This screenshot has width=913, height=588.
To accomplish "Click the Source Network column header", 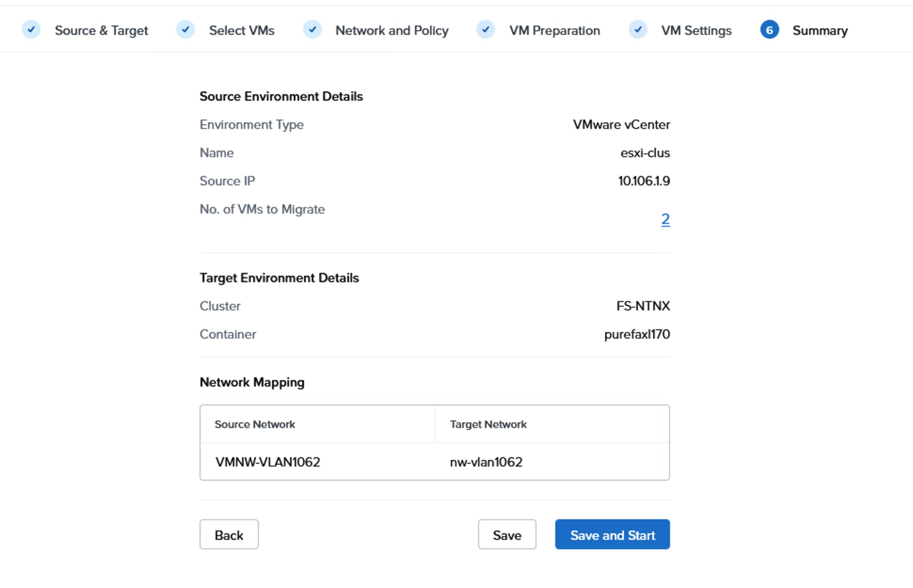I will pos(255,424).
